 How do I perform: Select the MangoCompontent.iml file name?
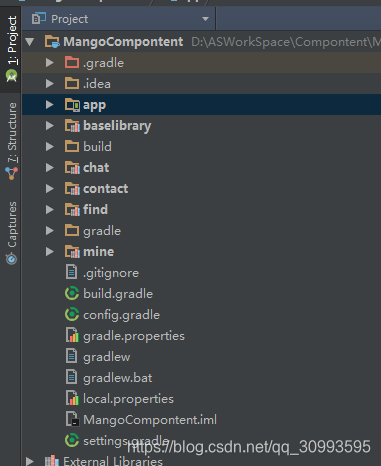150,420
